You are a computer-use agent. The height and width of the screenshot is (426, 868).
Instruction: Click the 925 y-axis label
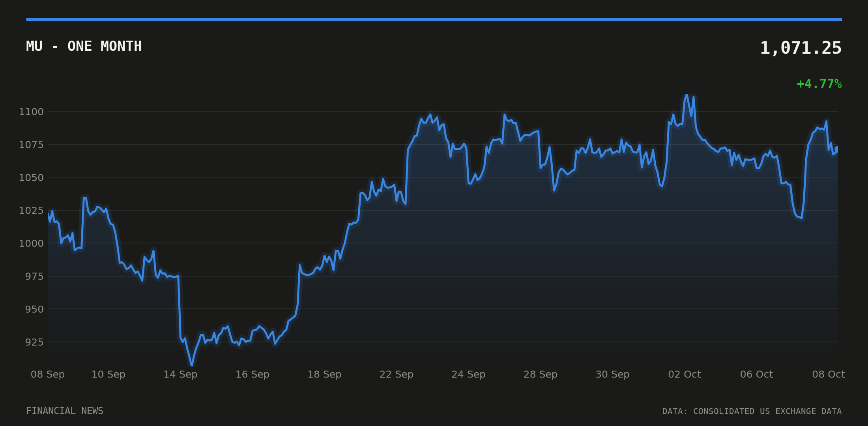pos(34,342)
